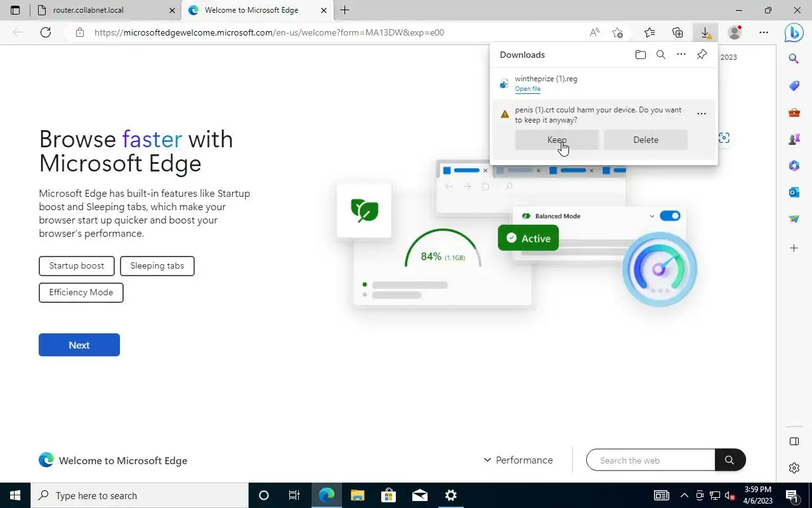Screen dimensions: 812x508
Task: Open the tab actions menu icon
Action: point(15,10)
